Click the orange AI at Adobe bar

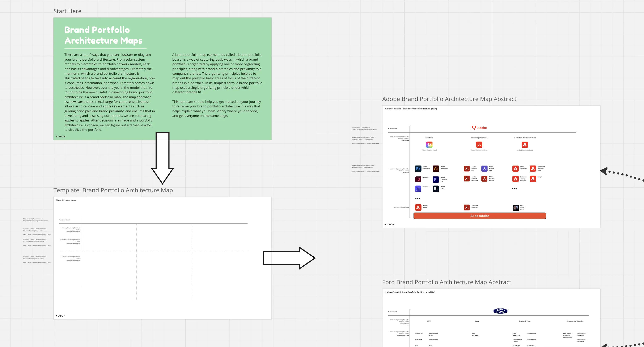point(480,216)
